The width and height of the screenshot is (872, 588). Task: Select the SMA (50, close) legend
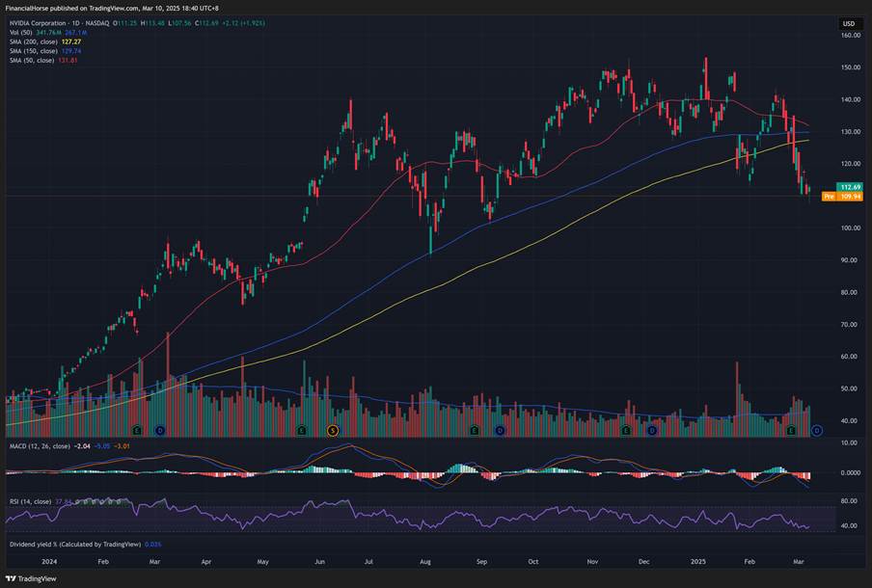click(x=32, y=60)
